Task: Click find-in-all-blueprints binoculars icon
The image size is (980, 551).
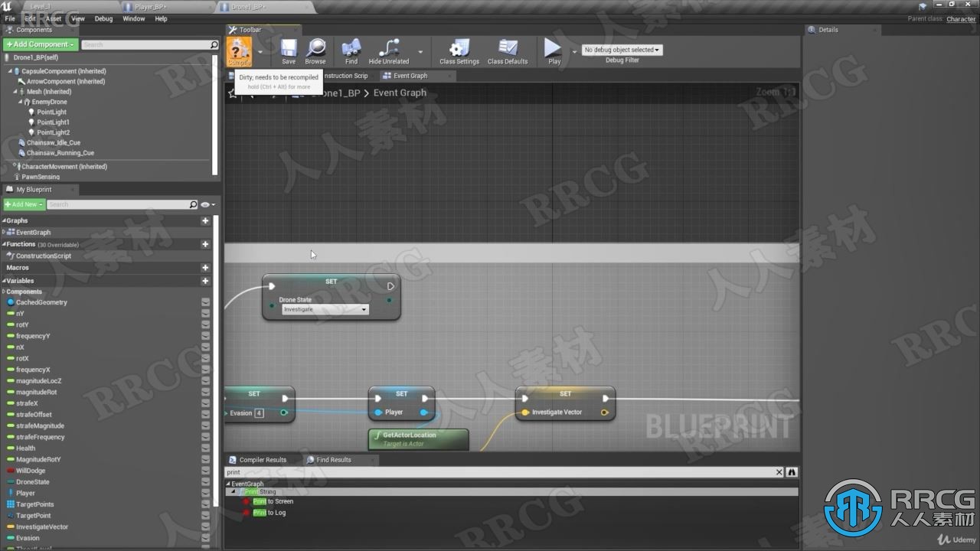Action: coord(792,472)
